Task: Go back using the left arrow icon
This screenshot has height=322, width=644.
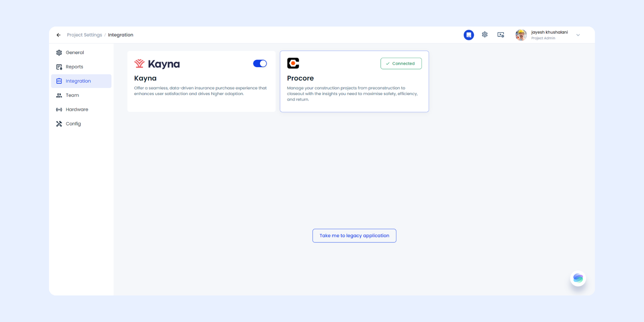Action: tap(59, 35)
